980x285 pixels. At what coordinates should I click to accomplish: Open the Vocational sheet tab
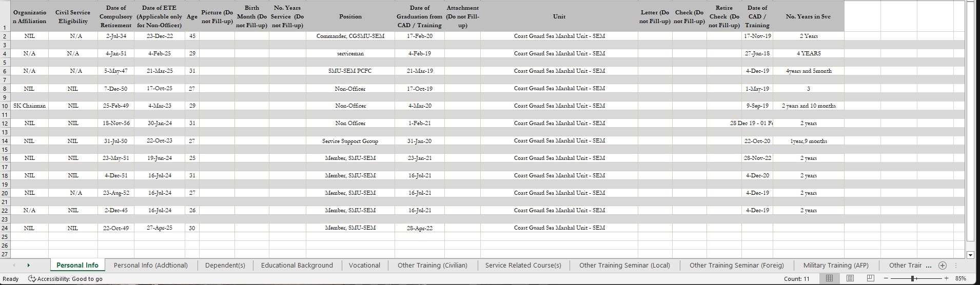point(364,266)
